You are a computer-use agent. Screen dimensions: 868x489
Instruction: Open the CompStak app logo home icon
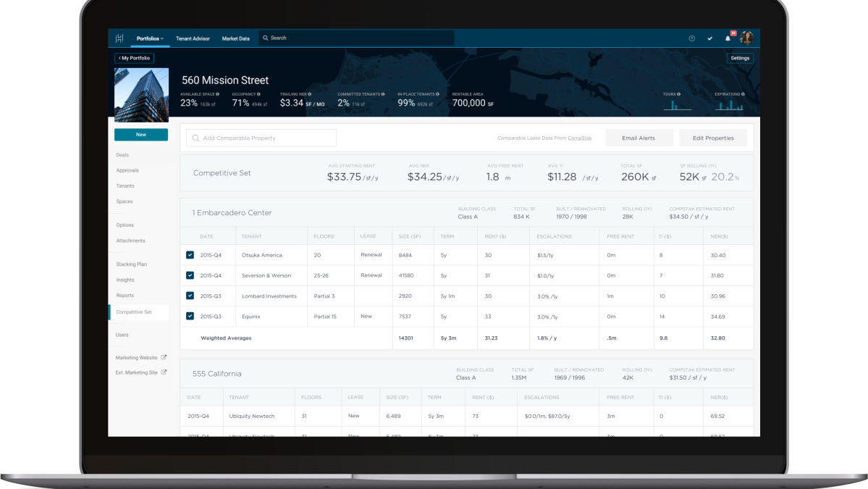tap(120, 38)
